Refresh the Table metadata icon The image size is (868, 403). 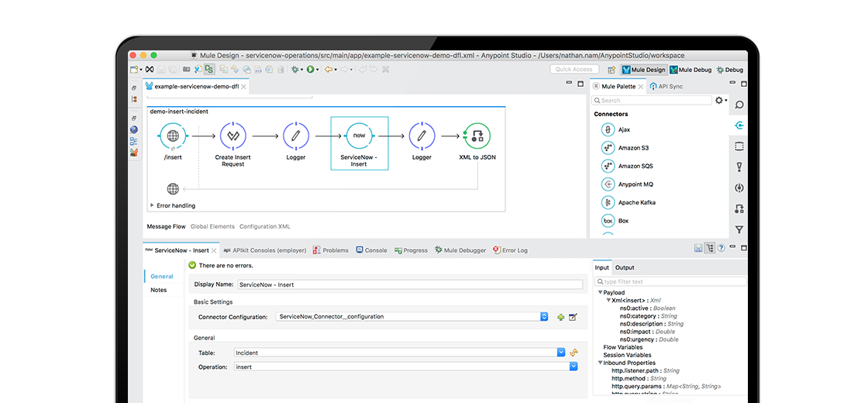(x=573, y=353)
